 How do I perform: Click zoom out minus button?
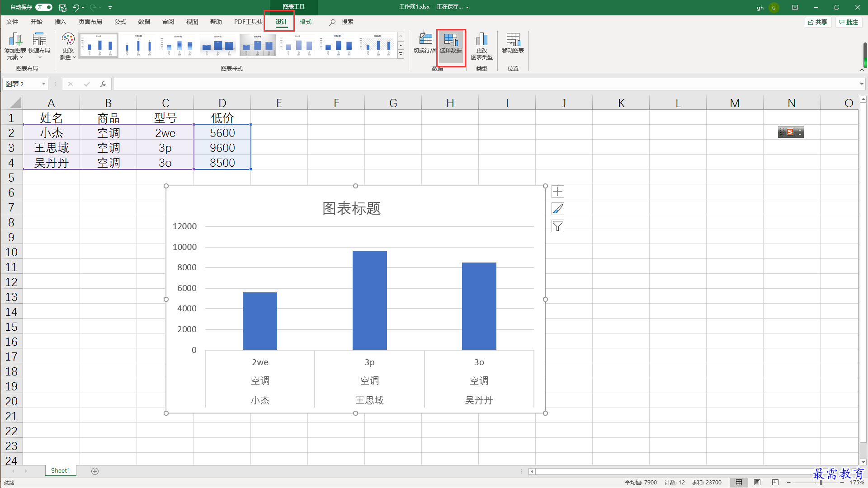pos(789,483)
